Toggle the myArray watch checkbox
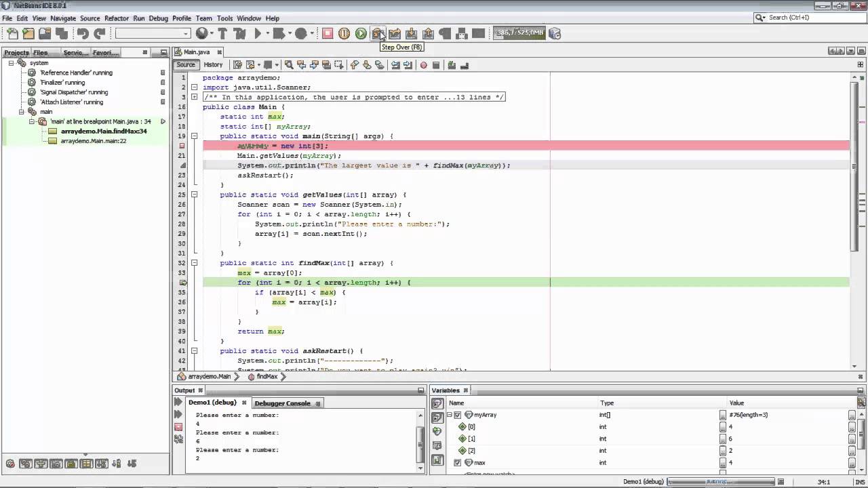The image size is (868, 488). (x=457, y=415)
